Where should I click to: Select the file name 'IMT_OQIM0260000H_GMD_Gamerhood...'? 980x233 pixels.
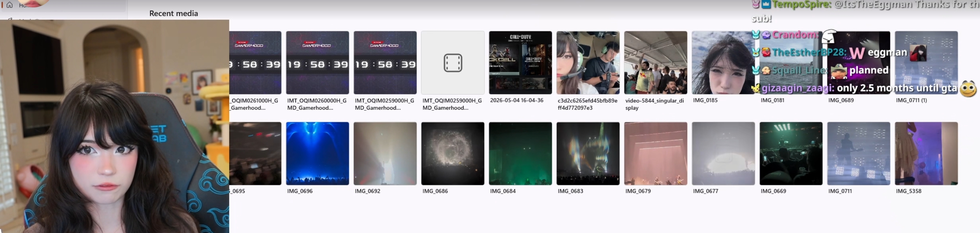click(317, 104)
